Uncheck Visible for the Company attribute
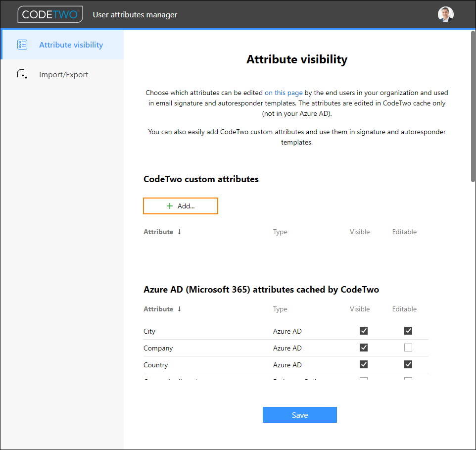 point(364,348)
